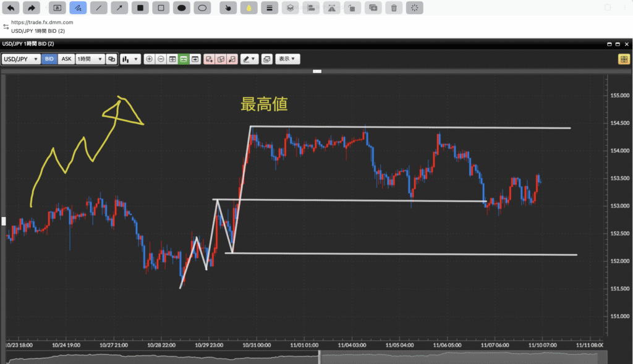Open the pencil drawing tools menu
The image size is (633, 364).
pyautogui.click(x=249, y=59)
